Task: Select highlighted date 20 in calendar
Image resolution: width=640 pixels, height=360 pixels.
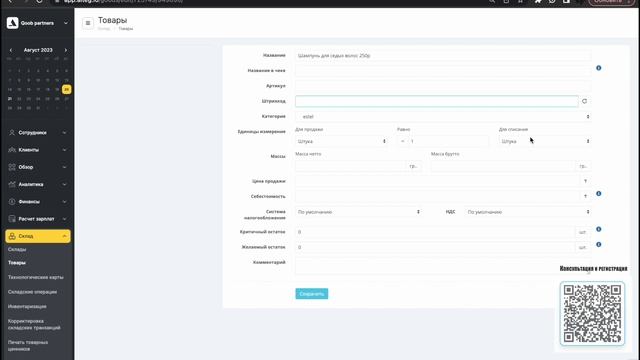Action: pos(67,89)
